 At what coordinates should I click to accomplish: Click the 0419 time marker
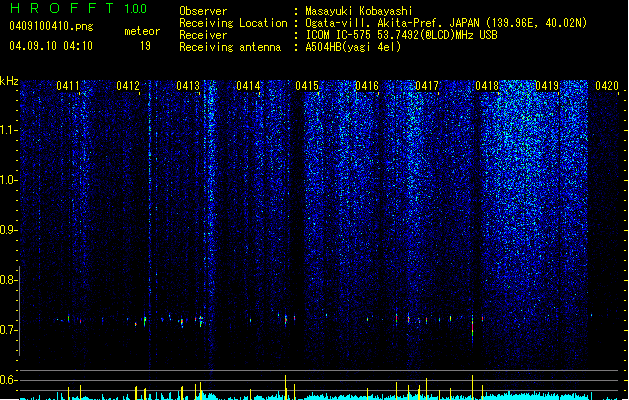tap(547, 86)
